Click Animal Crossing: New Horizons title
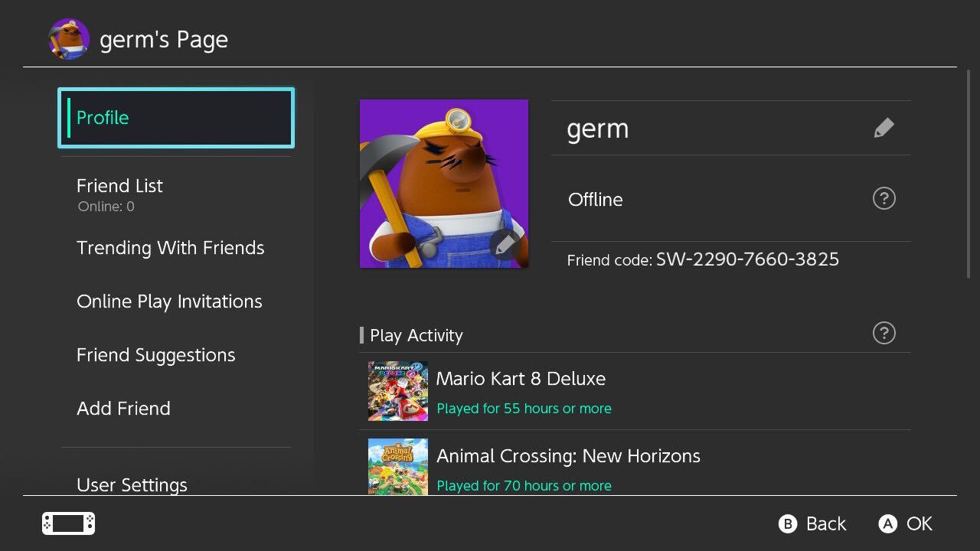Screen dimensions: 980x551 pyautogui.click(x=568, y=456)
